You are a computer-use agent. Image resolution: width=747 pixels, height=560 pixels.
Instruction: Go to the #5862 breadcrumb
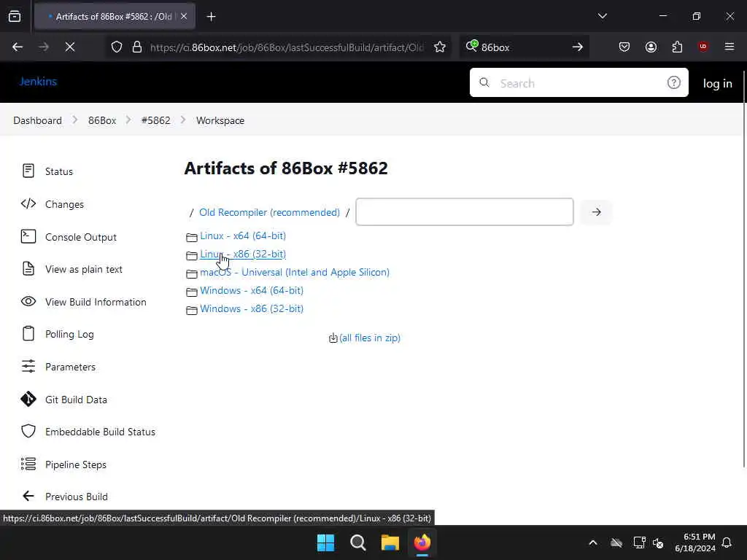pos(156,120)
